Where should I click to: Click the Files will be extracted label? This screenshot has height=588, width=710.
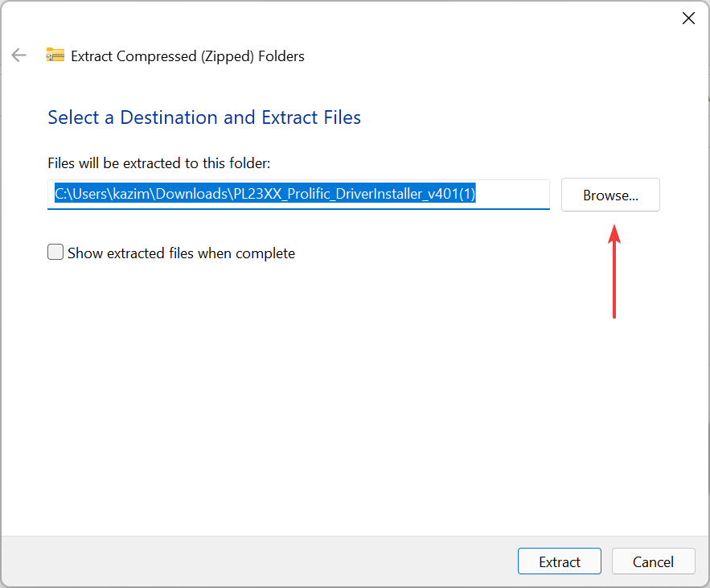point(159,162)
